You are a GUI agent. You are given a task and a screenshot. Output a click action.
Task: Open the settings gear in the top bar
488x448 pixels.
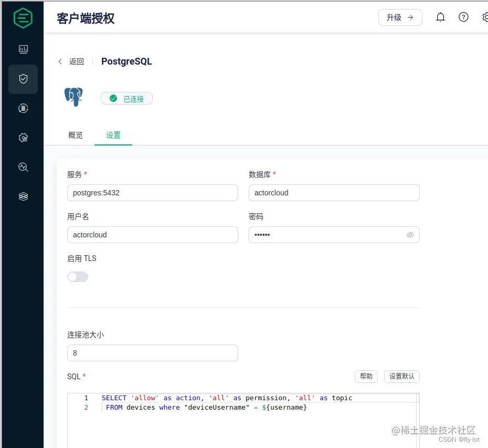[484, 17]
